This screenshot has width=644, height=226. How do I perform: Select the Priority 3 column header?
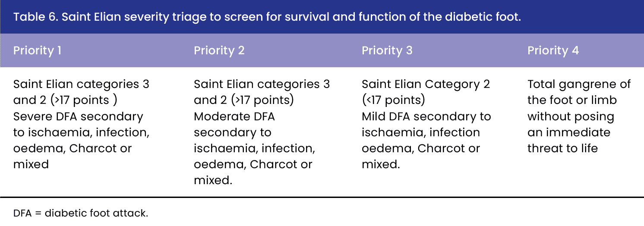pos(387,50)
